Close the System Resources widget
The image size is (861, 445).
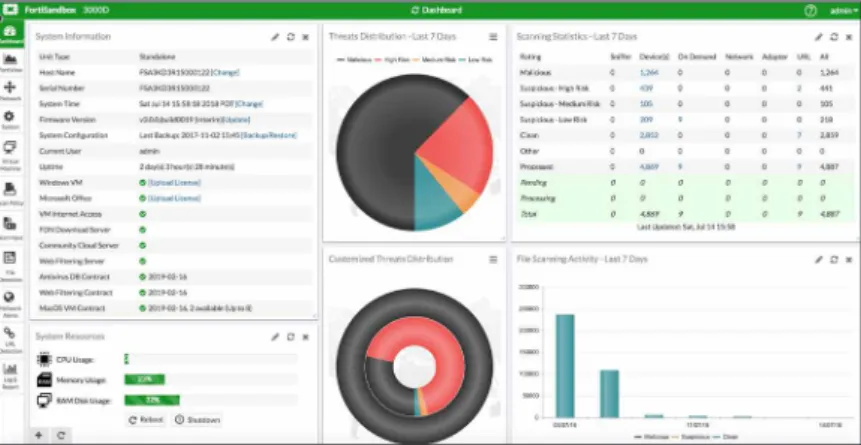pos(306,337)
